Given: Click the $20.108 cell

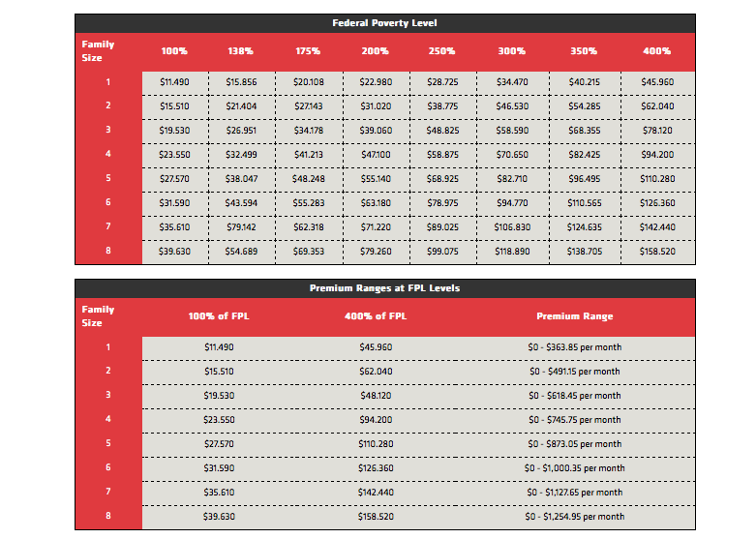Looking at the screenshot, I should coord(309,82).
